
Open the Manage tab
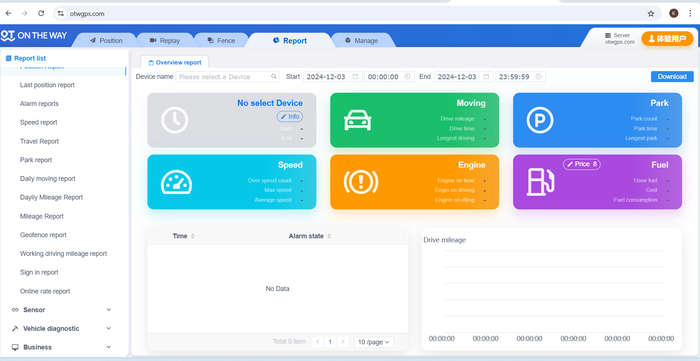(x=361, y=41)
